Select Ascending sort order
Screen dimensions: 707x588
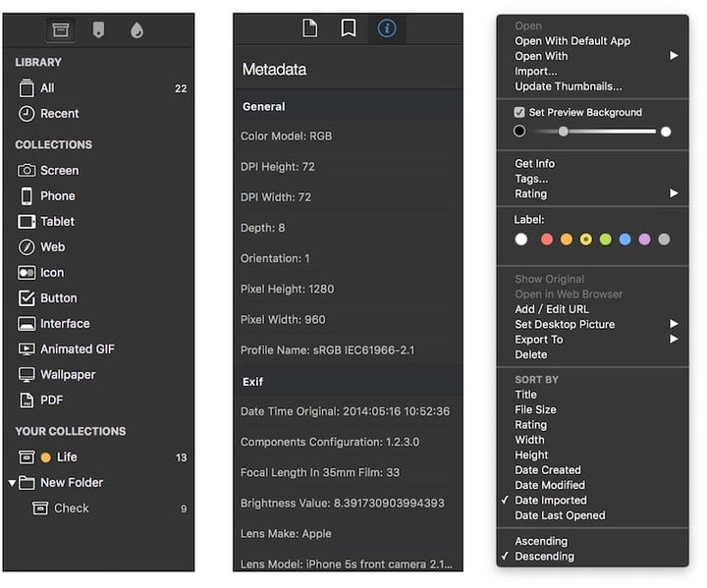[x=541, y=541]
